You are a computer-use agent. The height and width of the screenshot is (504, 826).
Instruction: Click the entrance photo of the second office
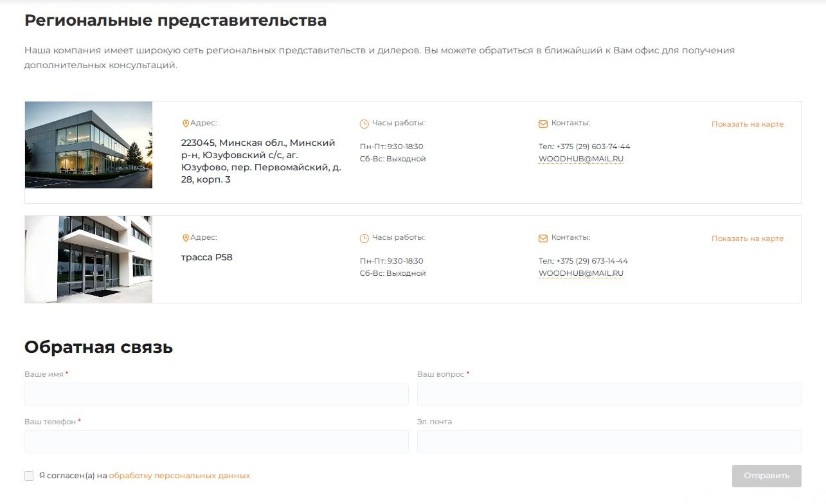pyautogui.click(x=88, y=259)
